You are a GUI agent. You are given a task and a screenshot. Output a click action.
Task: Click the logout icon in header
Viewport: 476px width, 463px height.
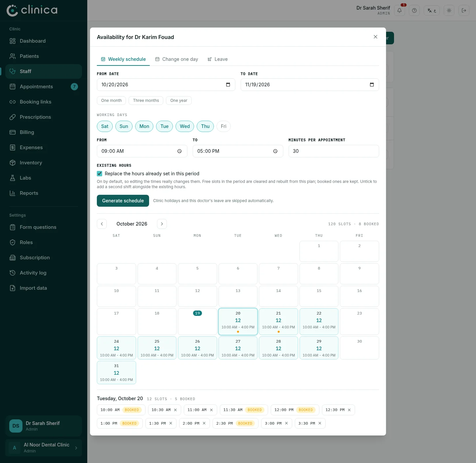point(464,11)
